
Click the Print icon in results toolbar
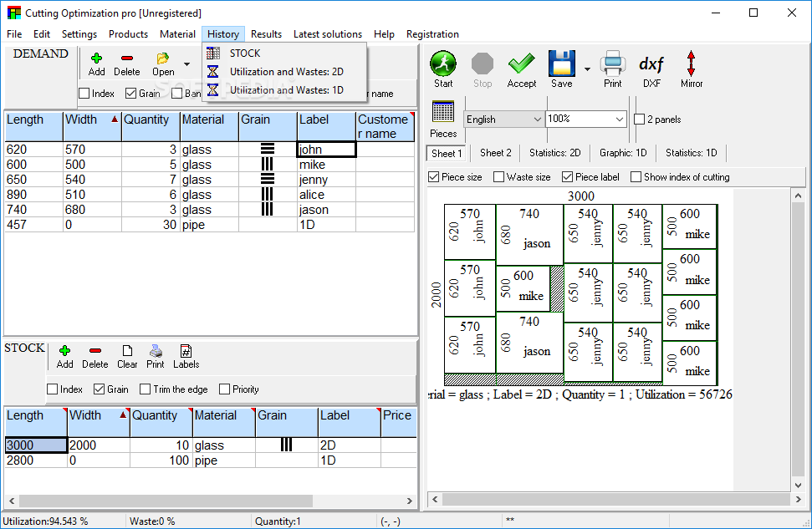click(613, 64)
